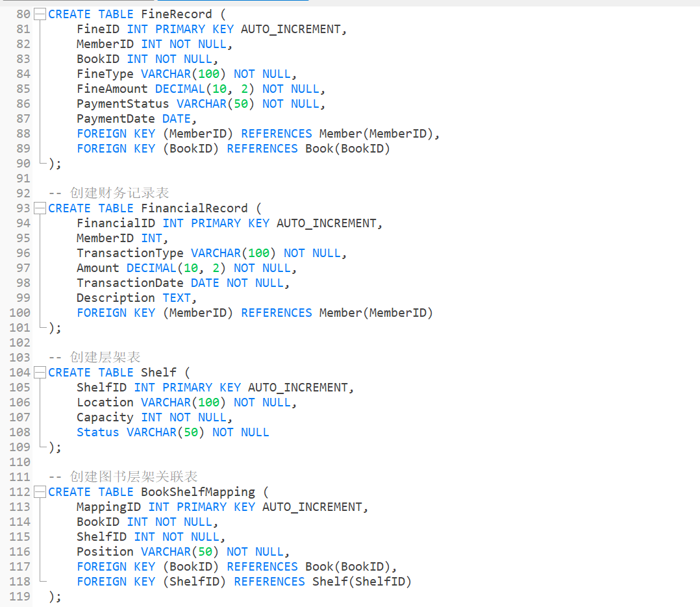Click the TransactionDate column name
700x607 pixels.
130,283
